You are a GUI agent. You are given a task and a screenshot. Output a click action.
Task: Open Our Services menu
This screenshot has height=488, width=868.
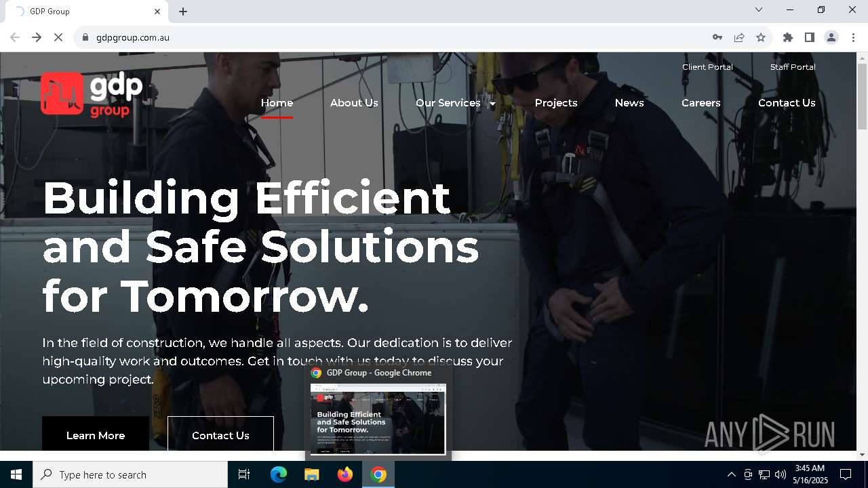[448, 103]
